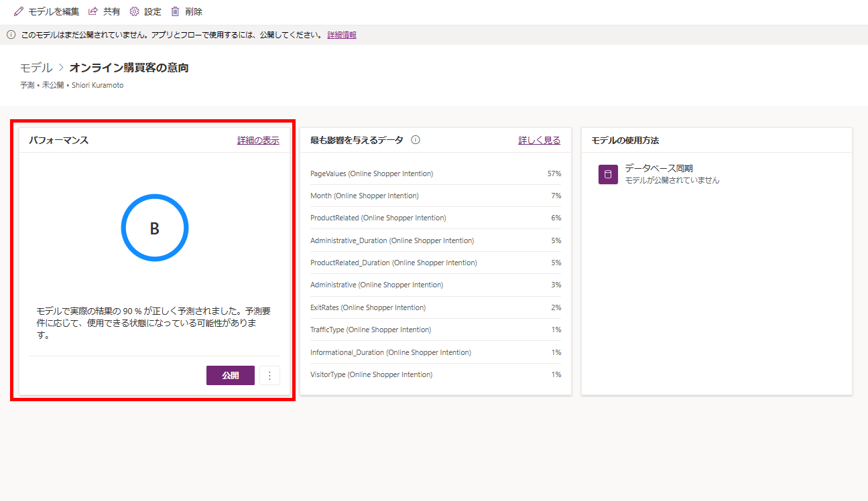
Task: Click the PageValues (Online Shopper Intention) row
Action: click(x=436, y=173)
